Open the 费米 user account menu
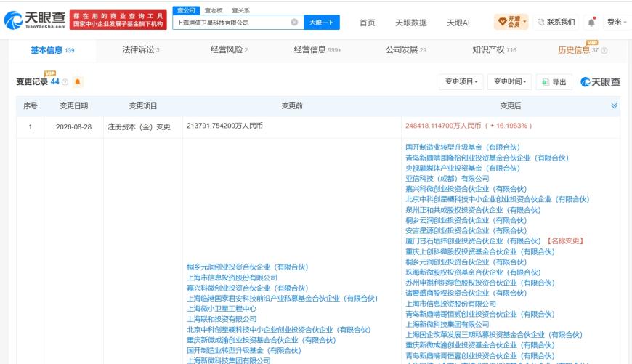 [616, 23]
